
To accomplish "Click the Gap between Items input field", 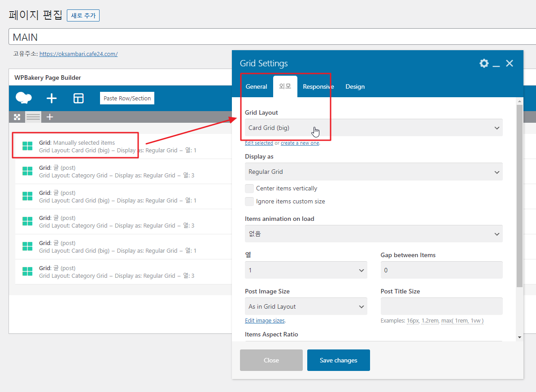I will click(441, 270).
